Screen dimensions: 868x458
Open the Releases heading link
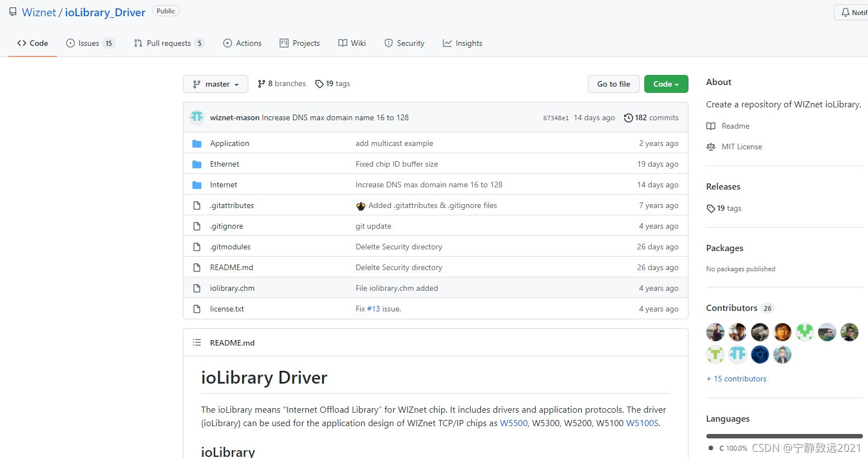(x=723, y=186)
